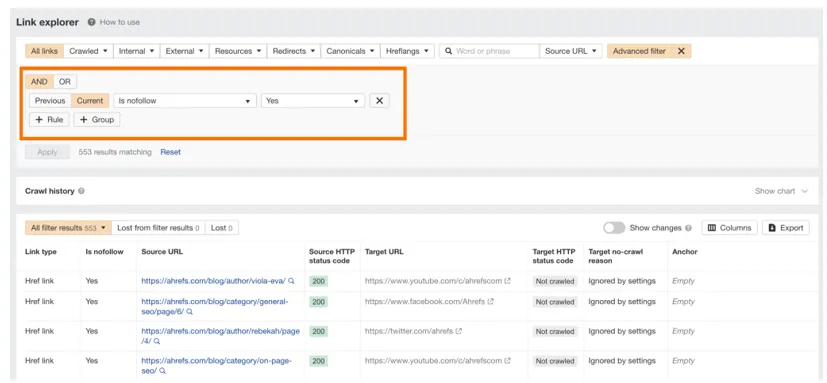This screenshot has width=827, height=383.
Task: Click the Target URL column header
Action: [x=384, y=252]
